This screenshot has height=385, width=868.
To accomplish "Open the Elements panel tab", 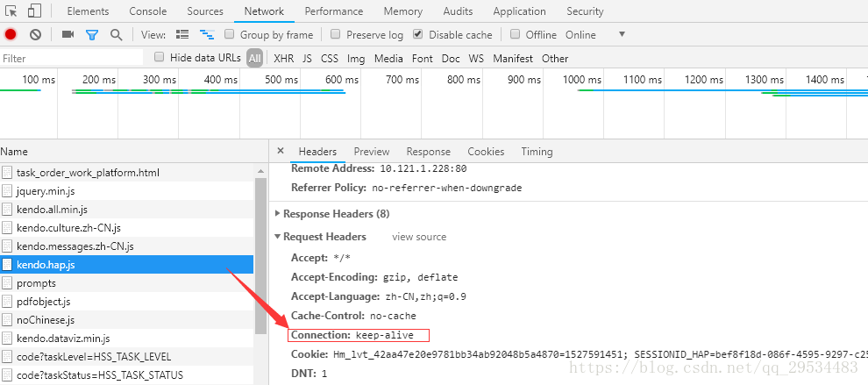I will click(88, 11).
